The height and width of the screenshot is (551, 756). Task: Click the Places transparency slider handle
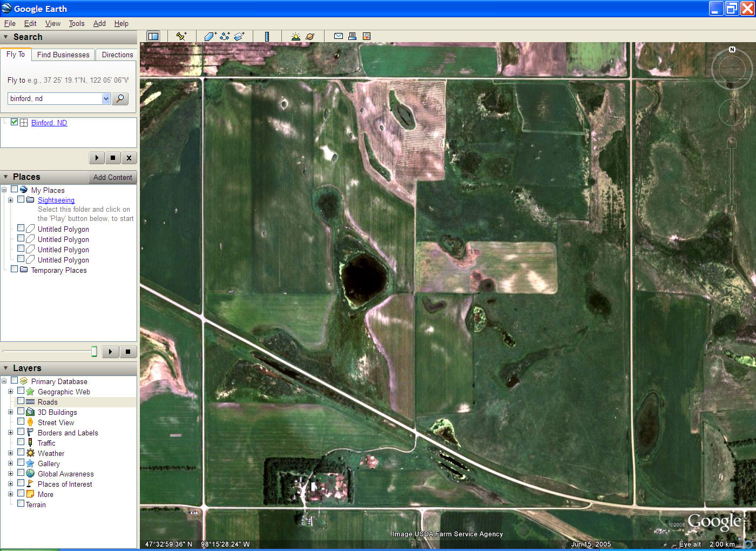point(94,352)
